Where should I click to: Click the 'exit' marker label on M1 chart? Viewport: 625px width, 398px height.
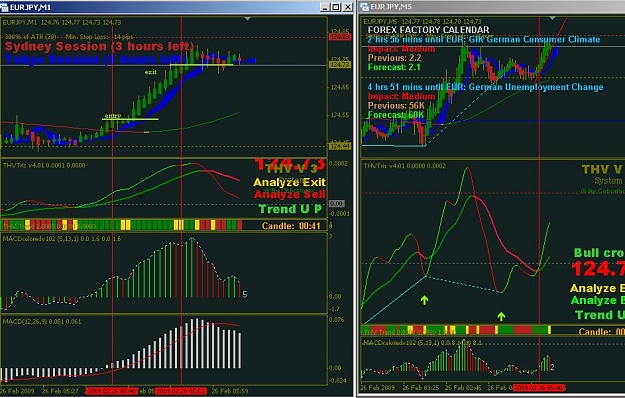point(151,72)
